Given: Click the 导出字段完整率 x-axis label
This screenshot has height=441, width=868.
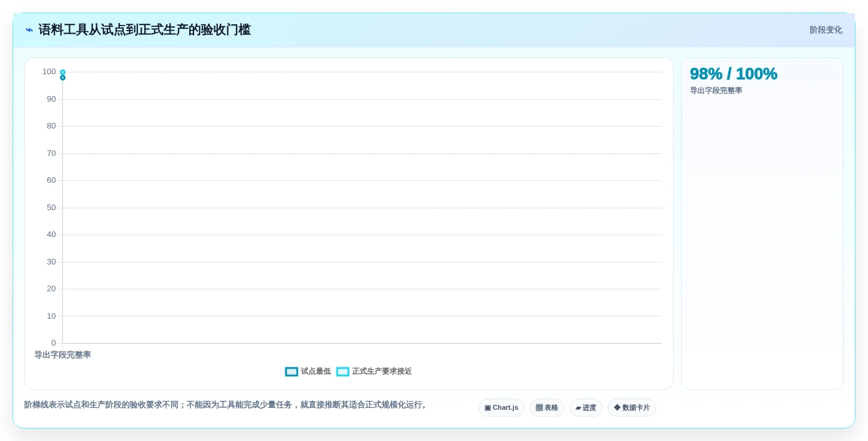Looking at the screenshot, I should coord(62,355).
